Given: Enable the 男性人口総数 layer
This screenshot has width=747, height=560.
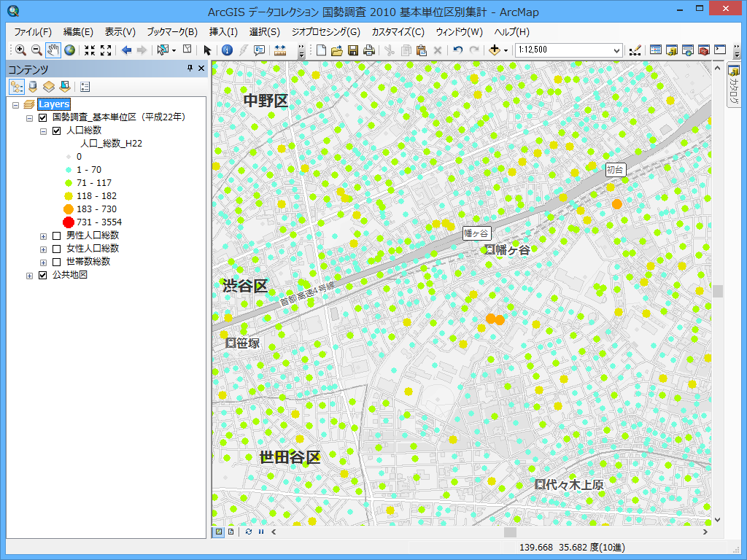Looking at the screenshot, I should coord(57,236).
